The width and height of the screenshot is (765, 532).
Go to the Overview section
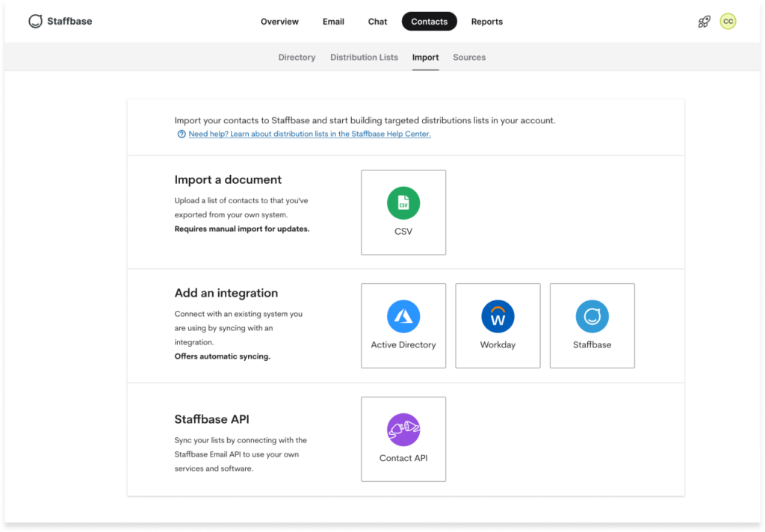279,22
